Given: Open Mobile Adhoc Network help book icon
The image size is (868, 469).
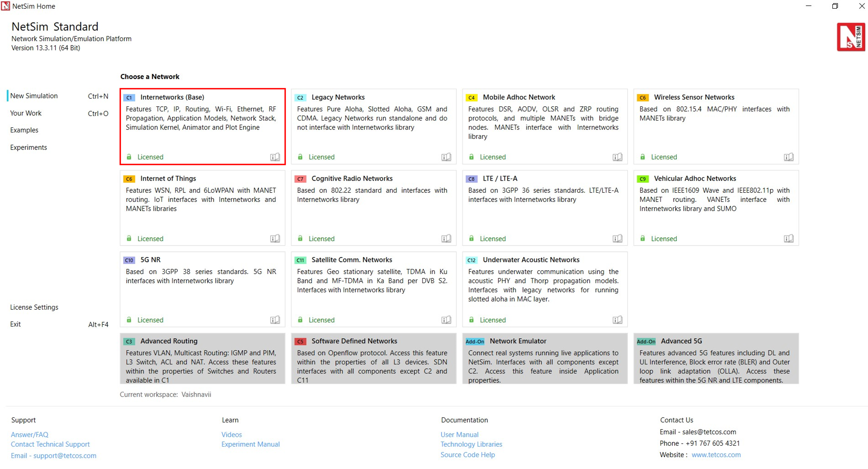Looking at the screenshot, I should [617, 157].
